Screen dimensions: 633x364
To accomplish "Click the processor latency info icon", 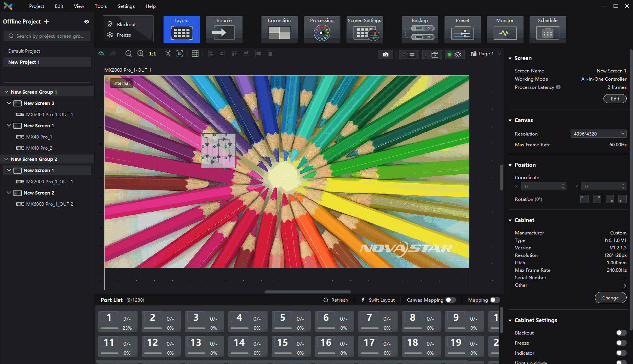I will pyautogui.click(x=558, y=87).
